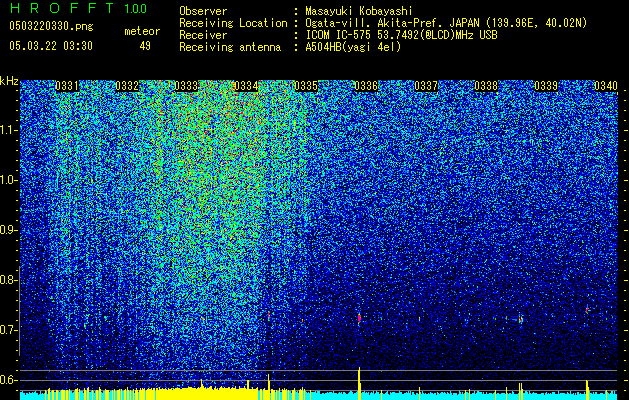The width and height of the screenshot is (629, 400).
Task: Click the 0.8 kHz axis label
Action: (8, 280)
